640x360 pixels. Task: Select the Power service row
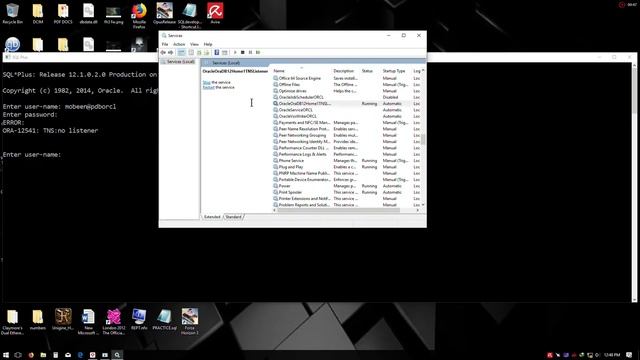coord(347,186)
